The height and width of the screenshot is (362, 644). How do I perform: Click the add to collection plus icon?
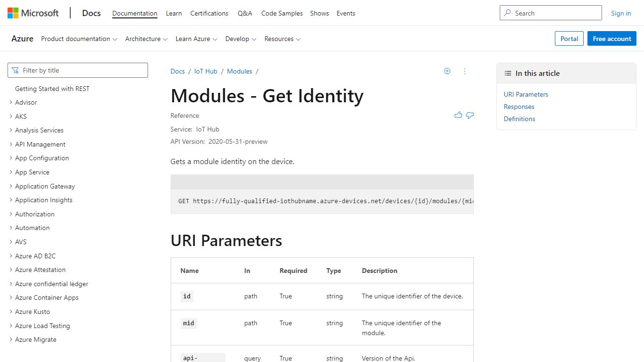(x=447, y=71)
